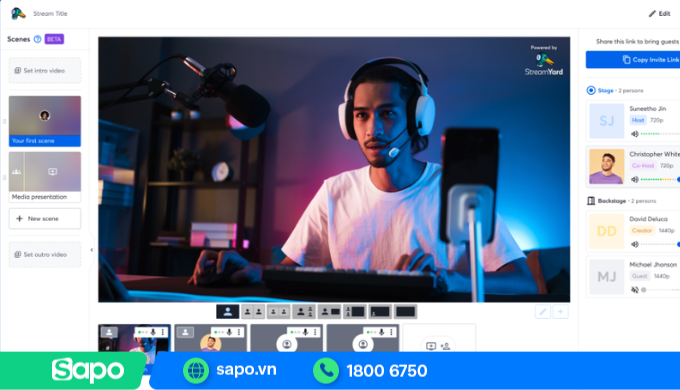
Task: Click the plus icon in New scene
Action: pos(20,219)
